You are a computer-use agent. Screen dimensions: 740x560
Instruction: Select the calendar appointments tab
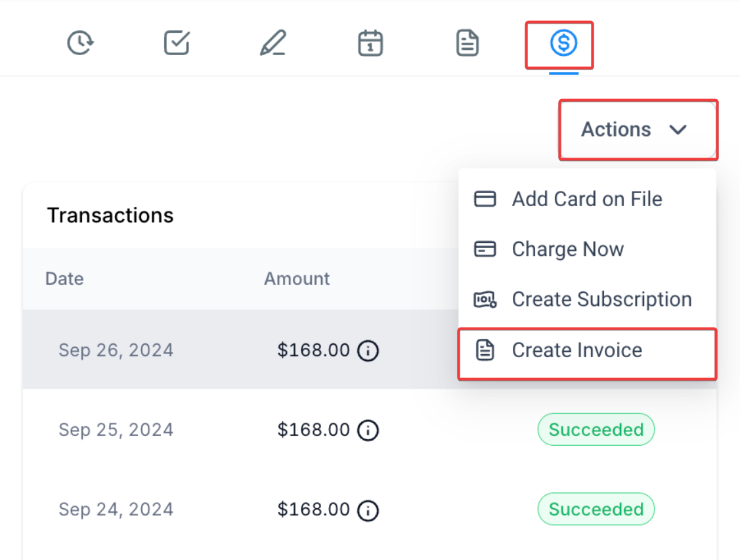click(x=370, y=44)
